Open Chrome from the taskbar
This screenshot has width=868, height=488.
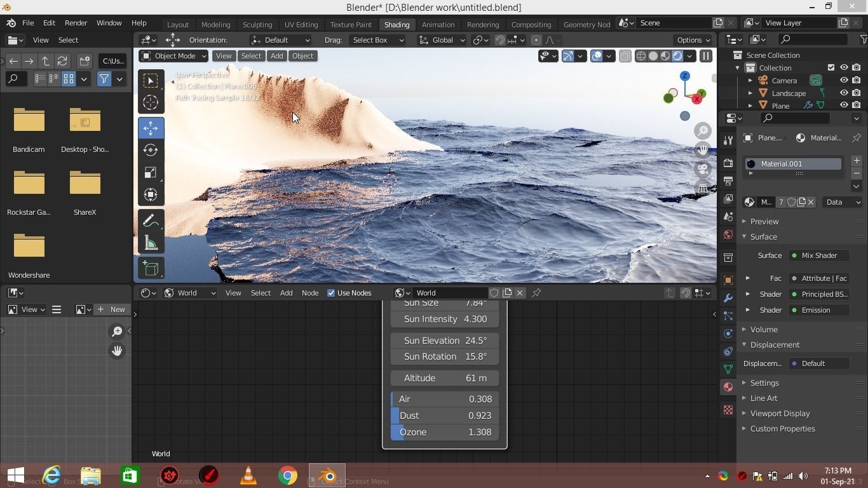pyautogui.click(x=287, y=475)
